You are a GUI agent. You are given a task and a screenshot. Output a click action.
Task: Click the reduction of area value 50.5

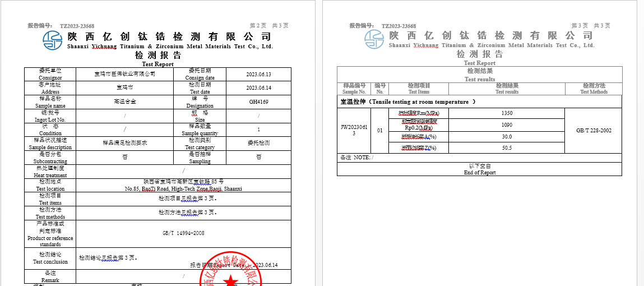point(507,148)
